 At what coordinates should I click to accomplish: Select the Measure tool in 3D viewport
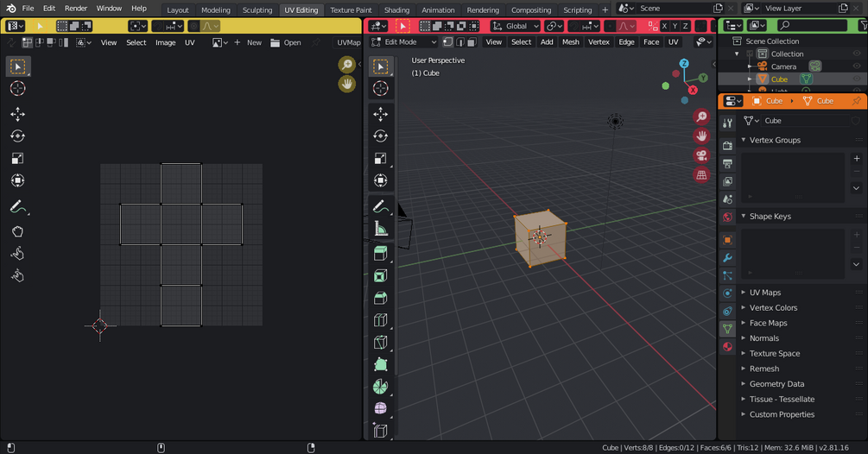point(380,228)
